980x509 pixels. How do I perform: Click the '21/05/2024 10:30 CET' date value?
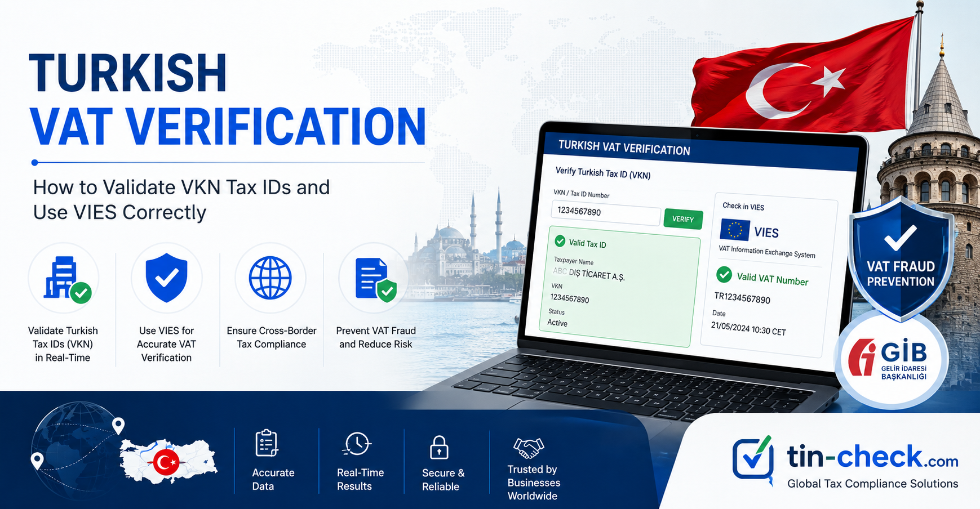tap(748, 328)
